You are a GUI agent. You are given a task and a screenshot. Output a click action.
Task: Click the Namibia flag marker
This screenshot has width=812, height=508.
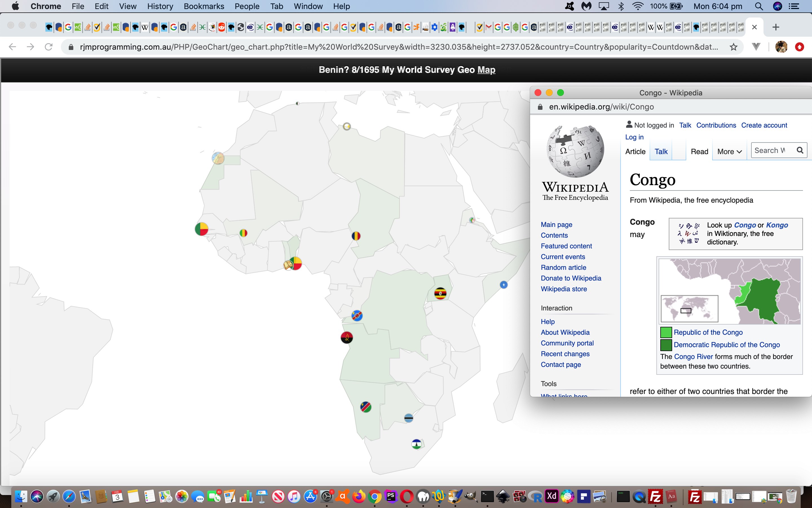366,407
